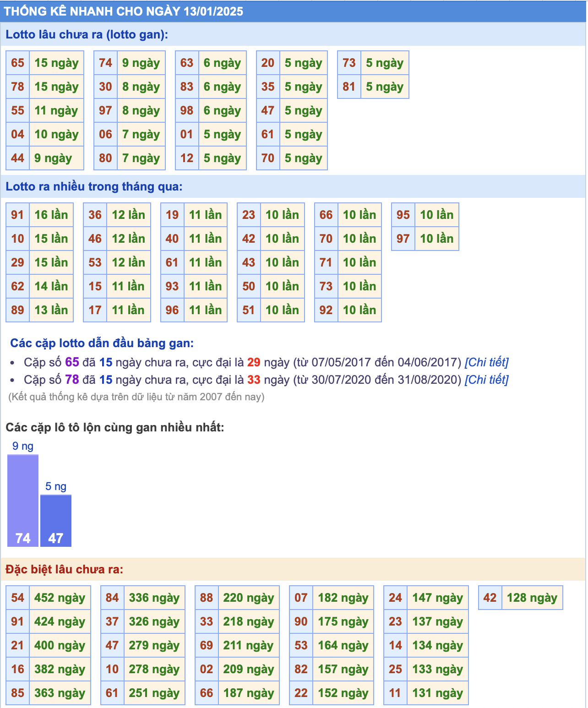588x708 pixels.
Task: Click the bar labeled 74 in chart
Action: 23,501
